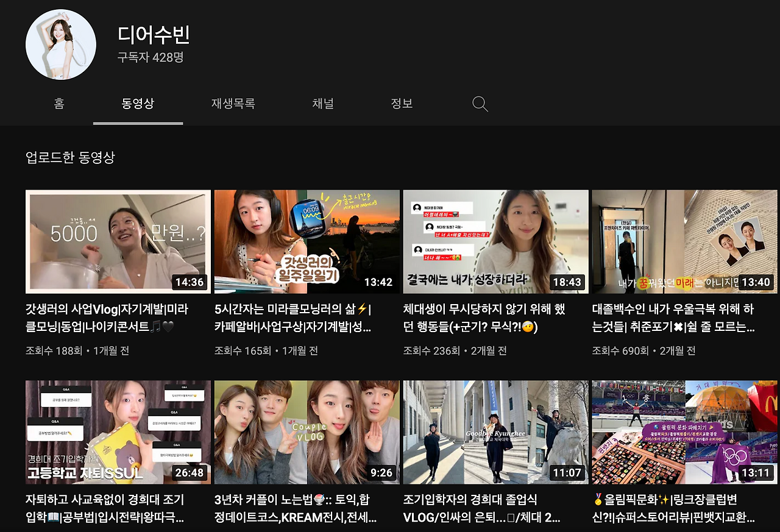780x532 pixels.
Task: Switch to the 재생목록 tab
Action: (x=232, y=104)
